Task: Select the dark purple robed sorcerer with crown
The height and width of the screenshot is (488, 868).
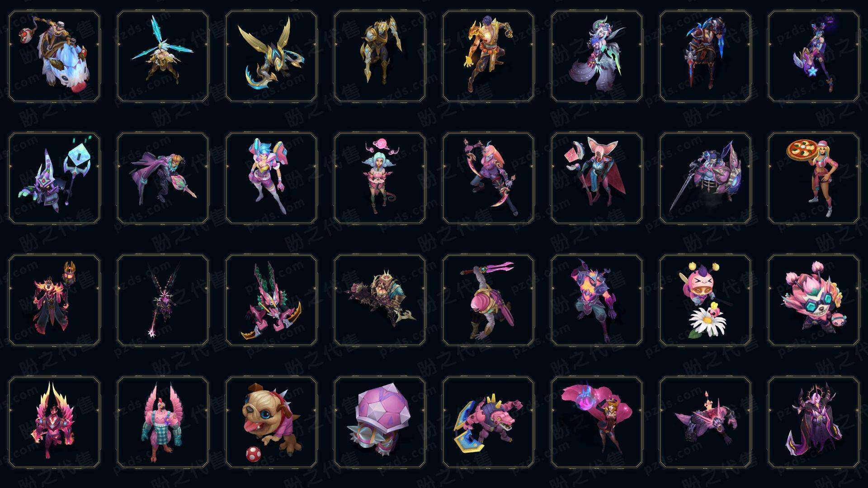Action: 813,422
